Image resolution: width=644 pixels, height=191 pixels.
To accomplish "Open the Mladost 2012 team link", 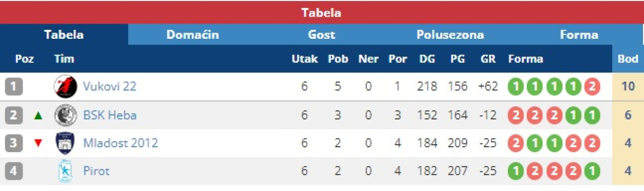I will tap(121, 143).
